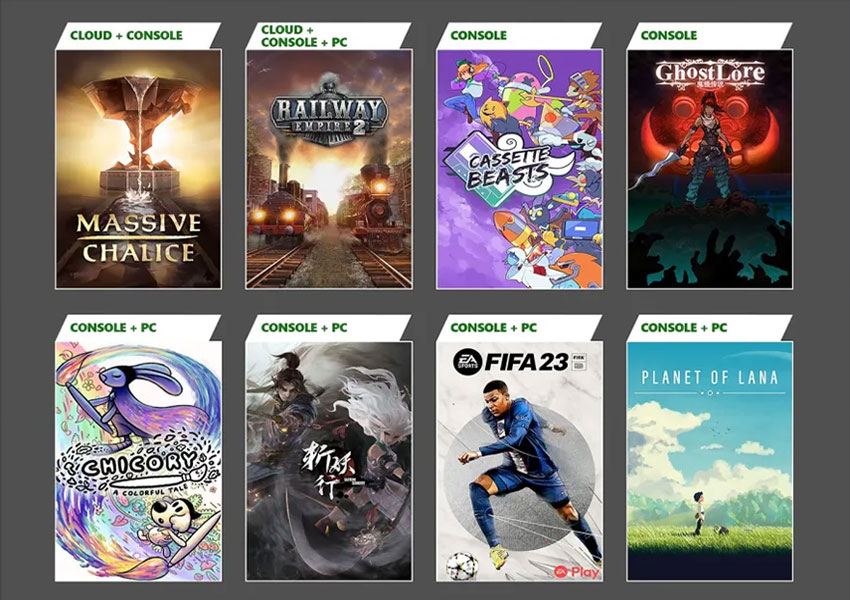Click Cloud + Console tab above Massive Chalice
The width and height of the screenshot is (850, 600).
126,35
